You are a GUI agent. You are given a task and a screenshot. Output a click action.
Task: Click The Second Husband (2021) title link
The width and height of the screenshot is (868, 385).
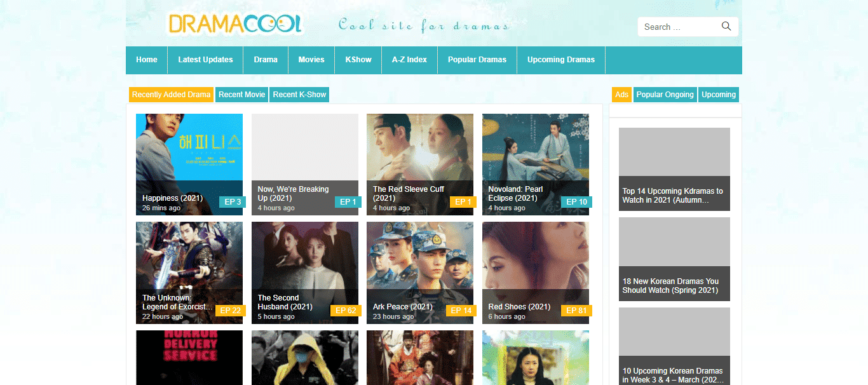click(x=285, y=302)
